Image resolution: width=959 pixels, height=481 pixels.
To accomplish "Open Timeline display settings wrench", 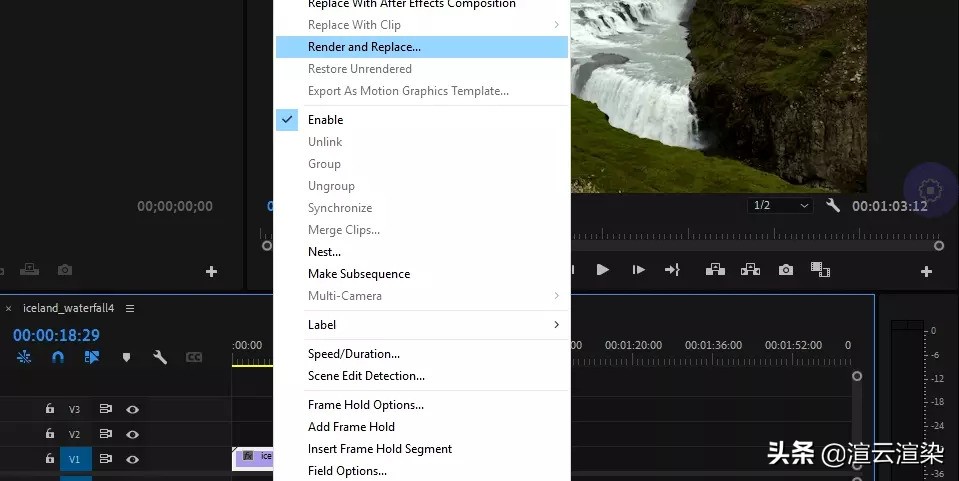I will (x=159, y=357).
